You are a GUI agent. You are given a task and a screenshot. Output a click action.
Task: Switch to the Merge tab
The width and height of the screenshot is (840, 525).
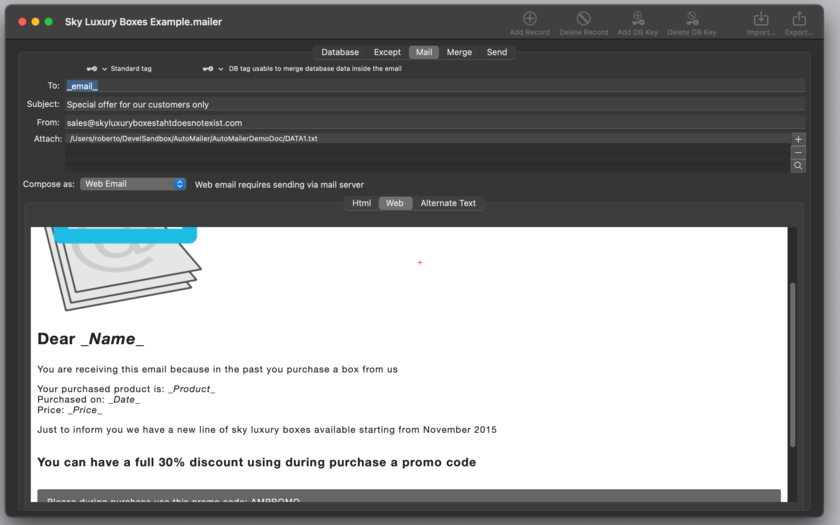pos(459,52)
